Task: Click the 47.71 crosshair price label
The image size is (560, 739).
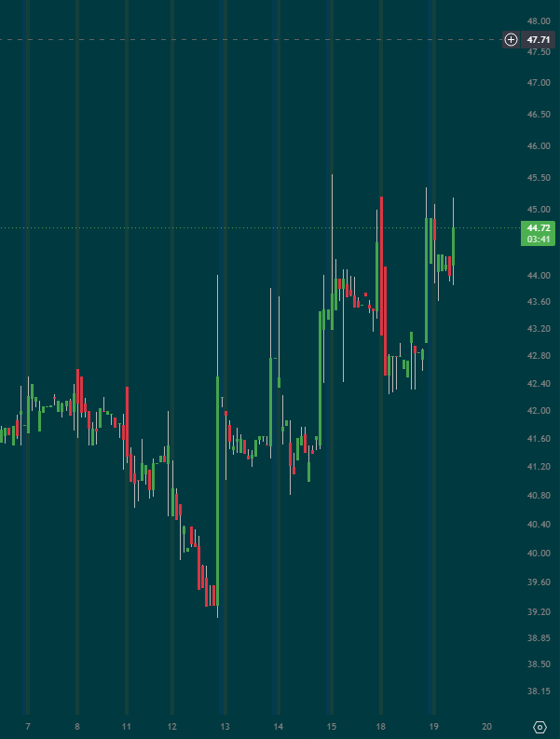Action: [539, 39]
